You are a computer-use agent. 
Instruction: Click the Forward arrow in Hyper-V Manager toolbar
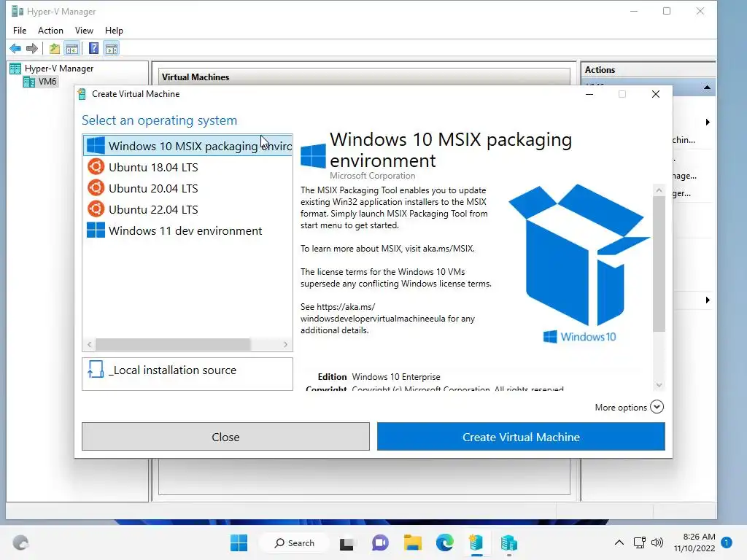tap(32, 48)
